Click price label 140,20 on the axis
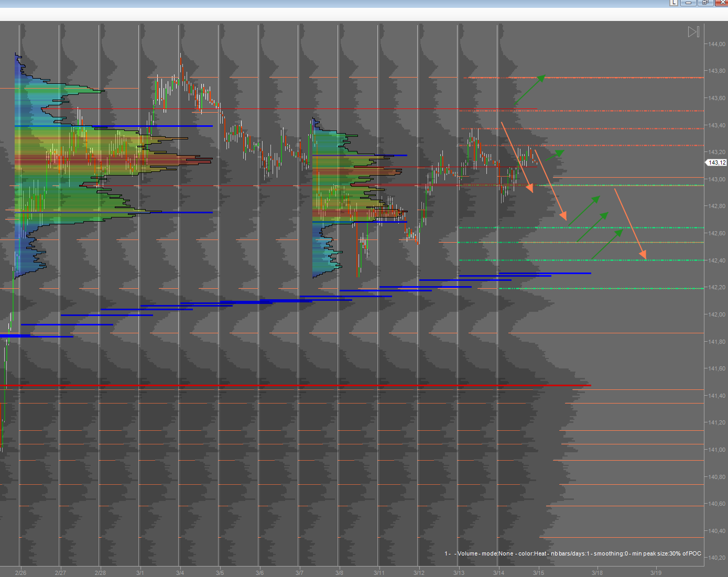728x577 pixels. tap(717, 558)
